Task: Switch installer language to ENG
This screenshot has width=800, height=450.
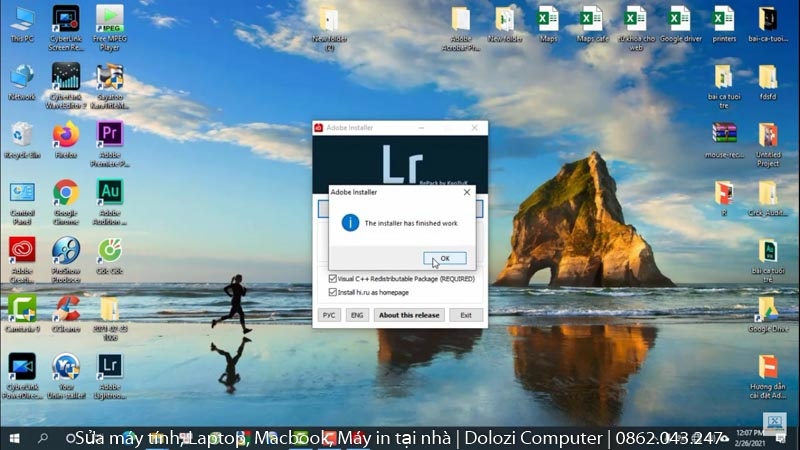Action: tap(357, 315)
